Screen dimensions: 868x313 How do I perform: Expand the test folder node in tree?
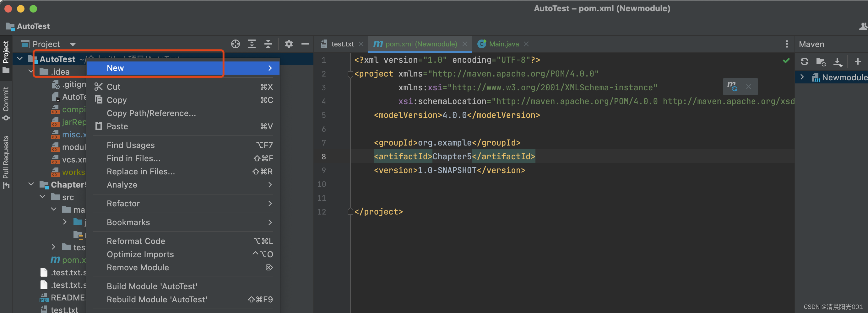(54, 247)
